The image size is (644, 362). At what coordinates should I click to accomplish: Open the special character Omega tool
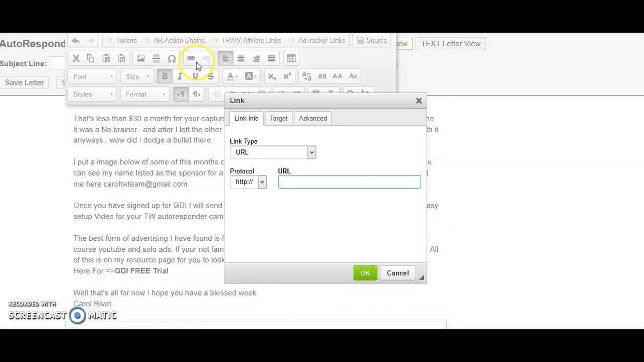point(172,58)
